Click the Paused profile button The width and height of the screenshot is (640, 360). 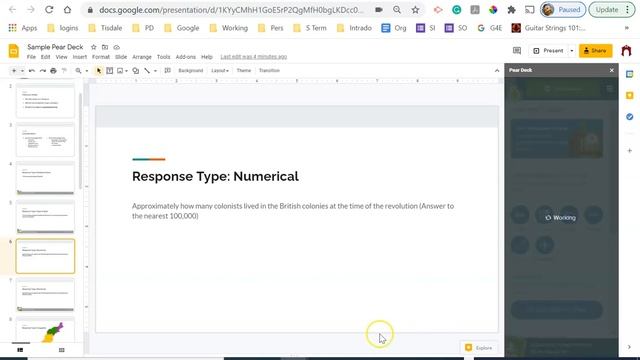click(x=563, y=10)
